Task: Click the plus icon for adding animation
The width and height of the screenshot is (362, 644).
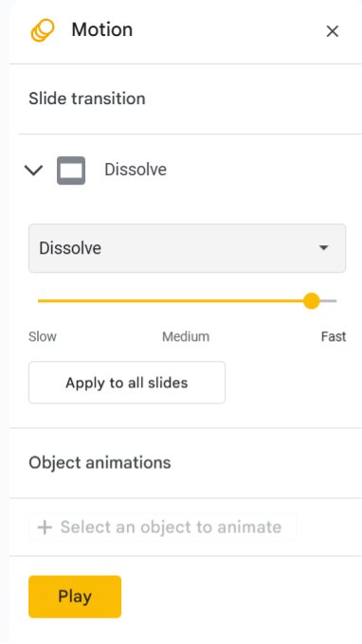Action: click(45, 528)
